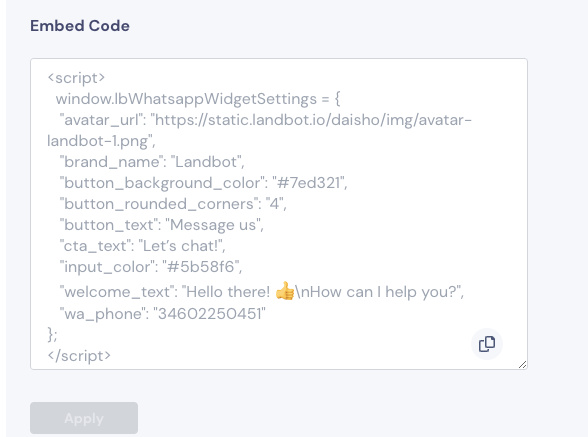Place cursor on opening <script> tag
Screen dimensions: 588x437
pyautogui.click(x=76, y=78)
